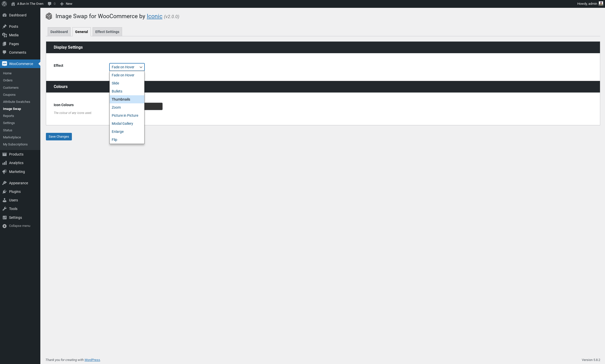Click the Analytics bar chart icon
605x364 pixels.
tap(5, 163)
